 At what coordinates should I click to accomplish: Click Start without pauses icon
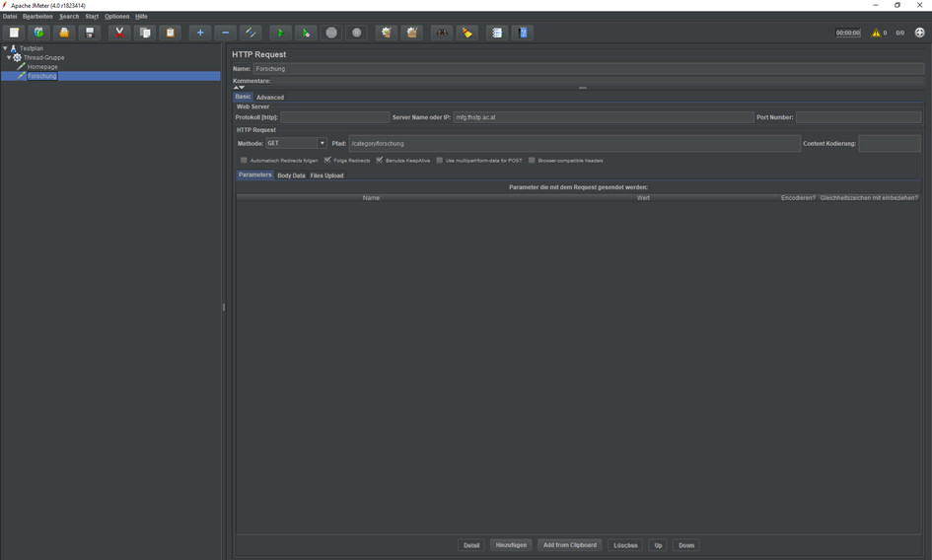click(x=306, y=33)
